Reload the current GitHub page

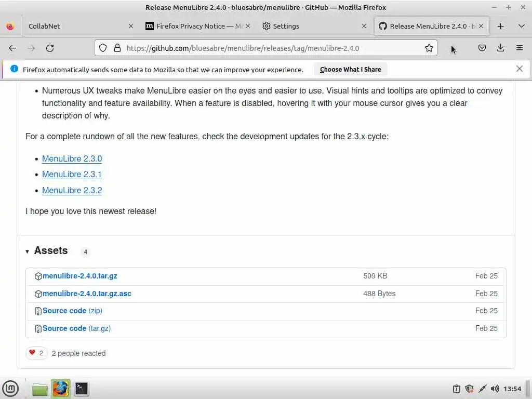[x=50, y=48]
